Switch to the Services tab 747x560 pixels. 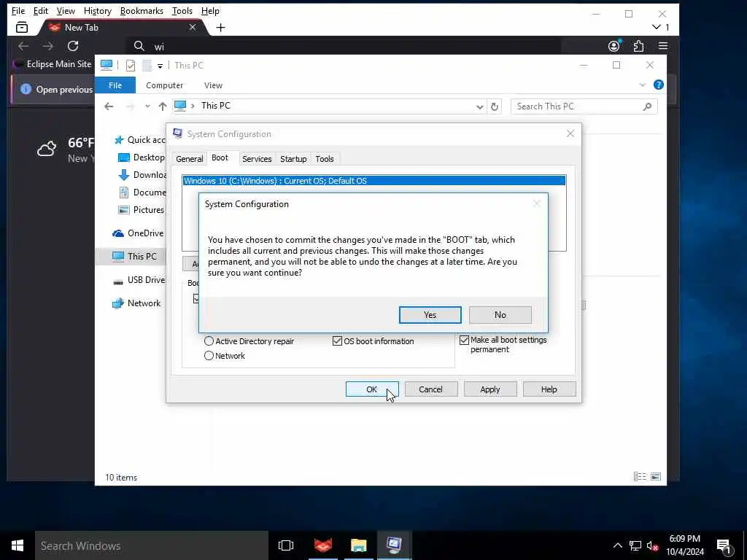[257, 158]
